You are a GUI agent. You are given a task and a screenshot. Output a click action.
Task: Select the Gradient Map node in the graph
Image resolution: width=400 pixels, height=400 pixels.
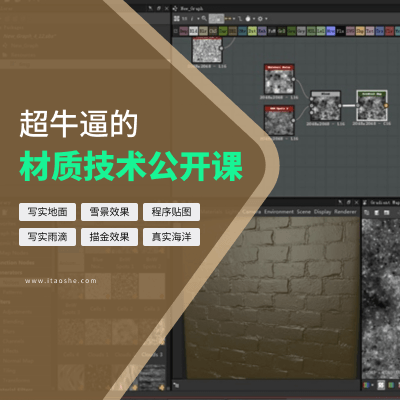[372, 105]
